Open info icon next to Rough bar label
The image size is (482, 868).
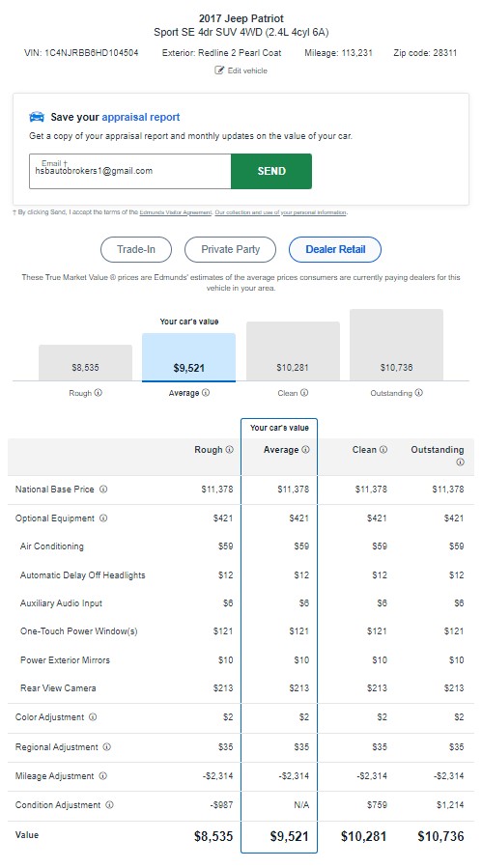pos(99,392)
